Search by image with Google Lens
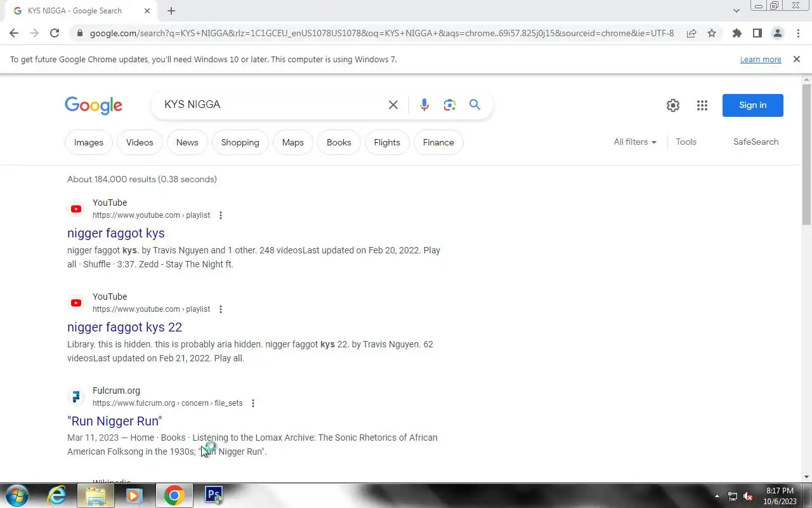The width and height of the screenshot is (812, 508). 450,105
